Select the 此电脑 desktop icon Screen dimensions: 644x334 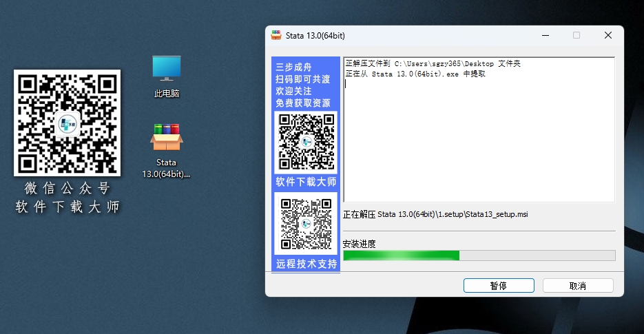coord(167,76)
